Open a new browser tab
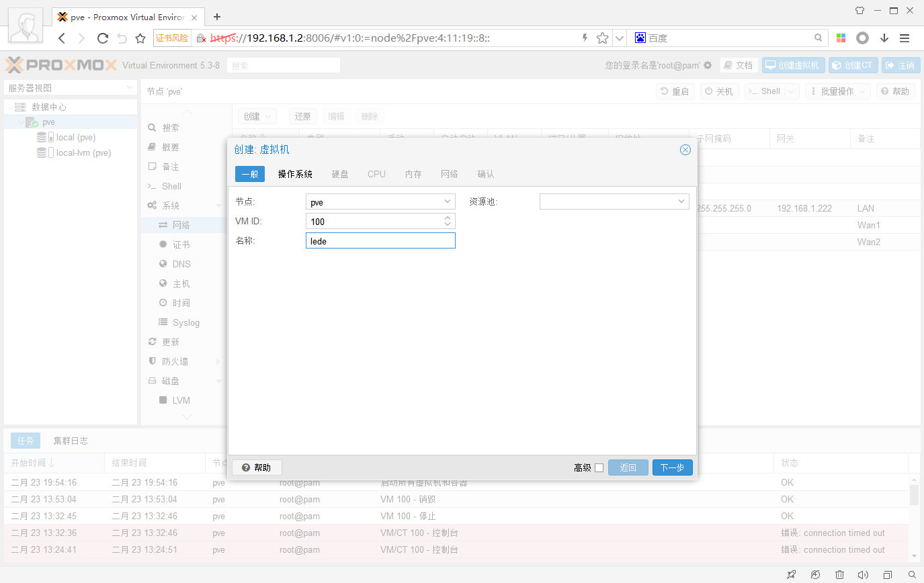This screenshot has width=924, height=583. tap(217, 17)
